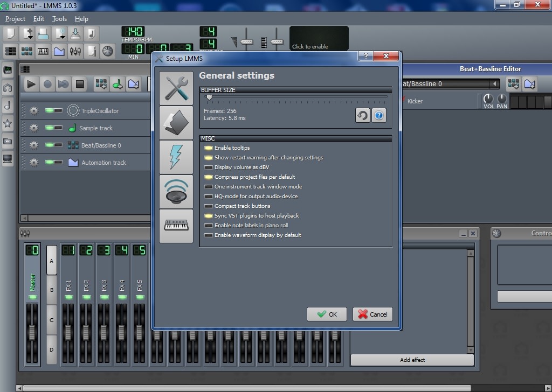
Task: Open the Project menu
Action: pyautogui.click(x=15, y=18)
